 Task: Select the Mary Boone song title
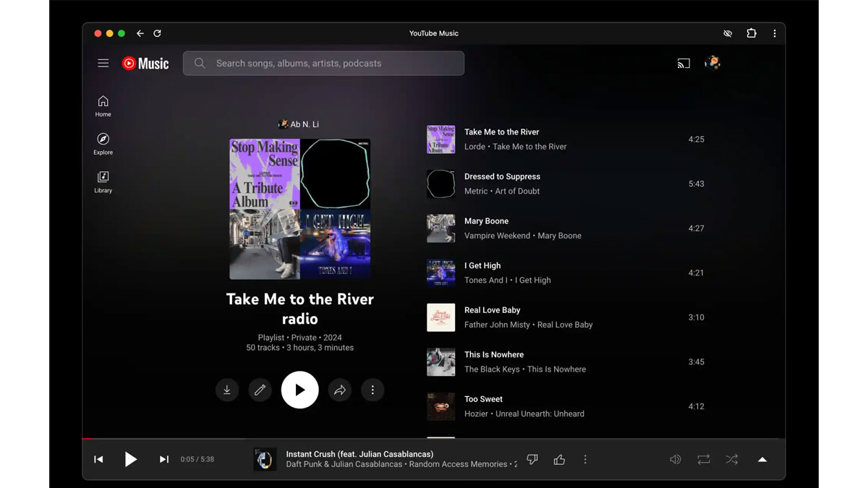[486, 221]
